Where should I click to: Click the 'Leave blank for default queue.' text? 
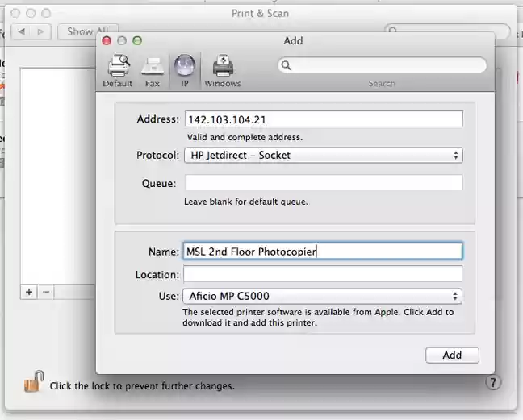pos(246,202)
